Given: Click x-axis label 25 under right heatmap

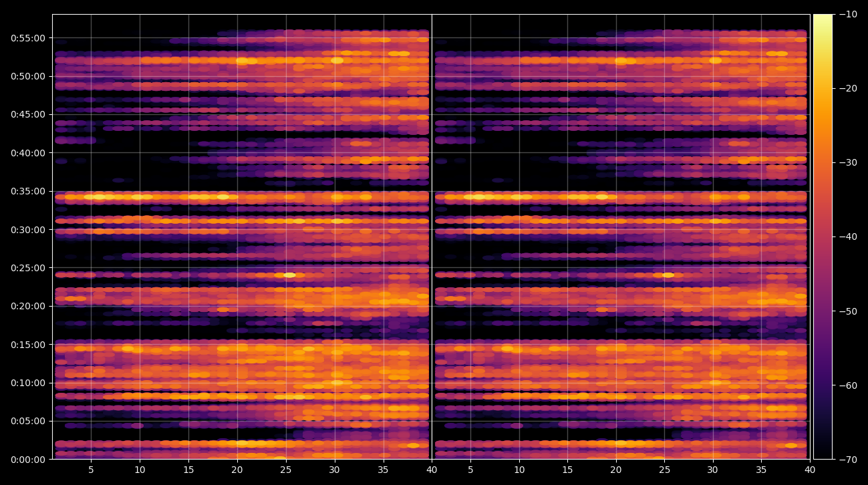Looking at the screenshot, I should (665, 470).
